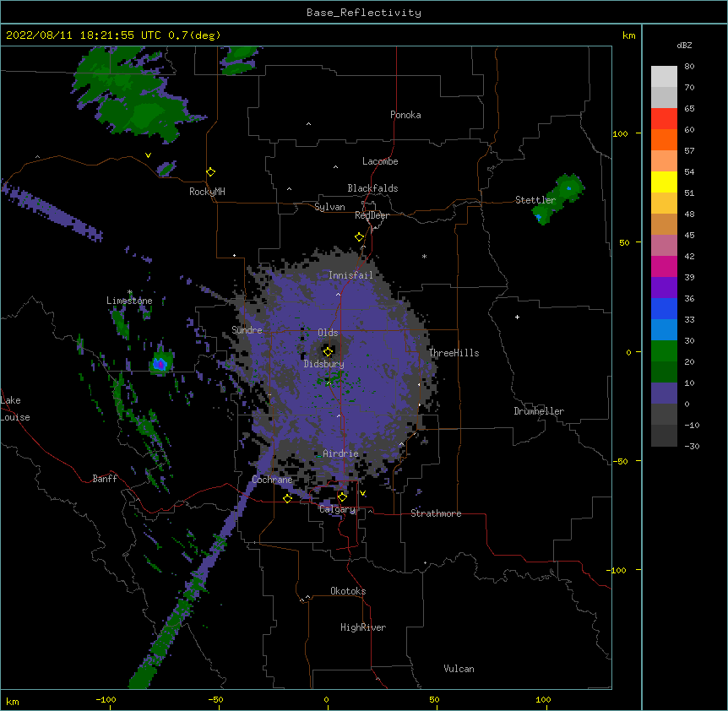Select the white asterisk marker above Limestone
728x711 pixels.
(x=130, y=292)
